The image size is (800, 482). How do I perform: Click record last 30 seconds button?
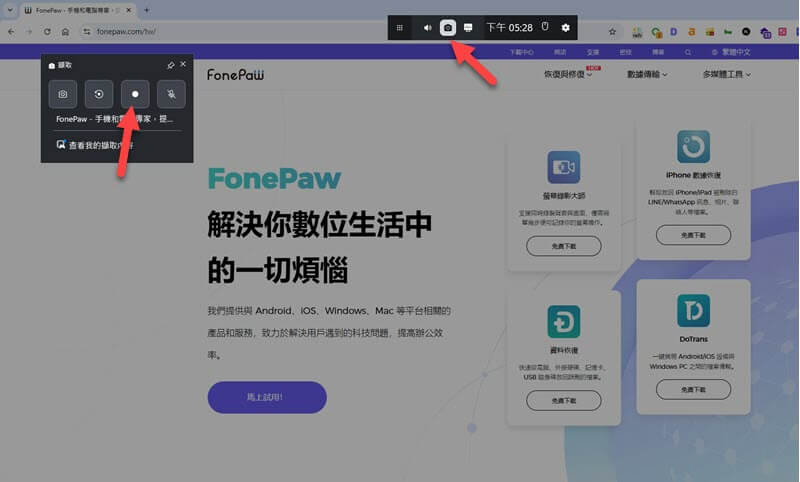98,94
